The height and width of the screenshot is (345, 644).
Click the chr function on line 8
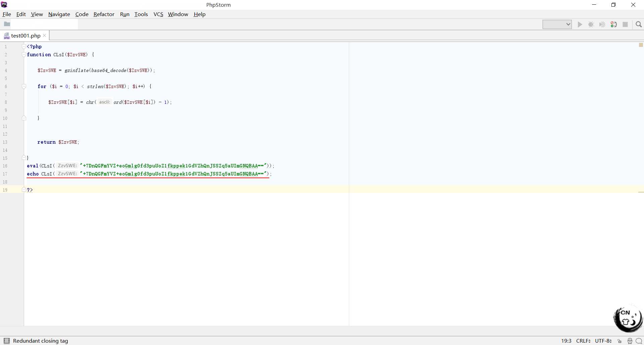pos(90,102)
